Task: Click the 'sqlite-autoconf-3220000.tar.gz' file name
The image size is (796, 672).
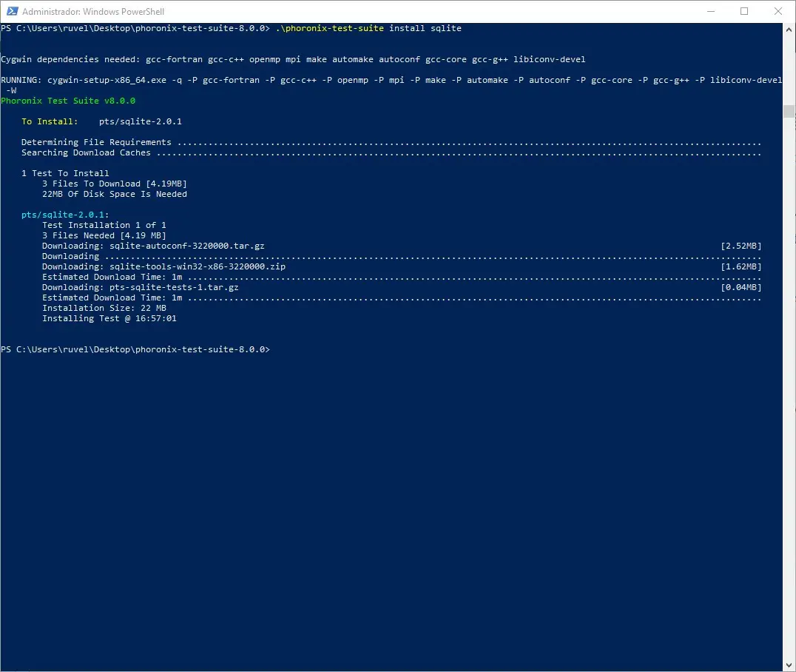Action: tap(186, 246)
